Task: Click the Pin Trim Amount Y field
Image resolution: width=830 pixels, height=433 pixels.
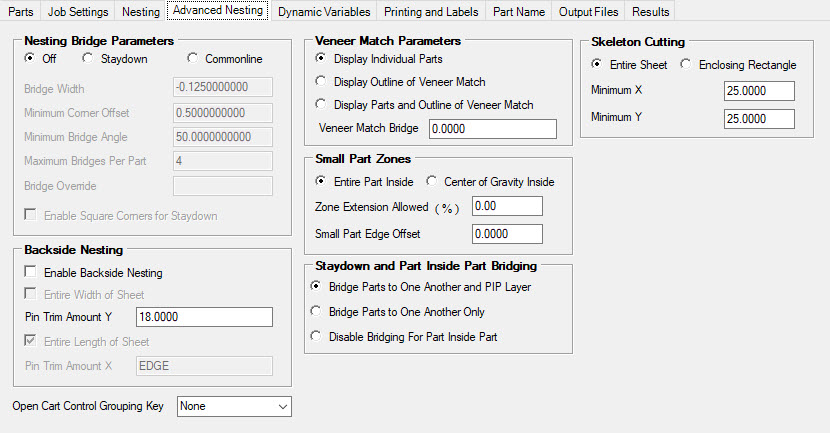Action: pos(203,317)
